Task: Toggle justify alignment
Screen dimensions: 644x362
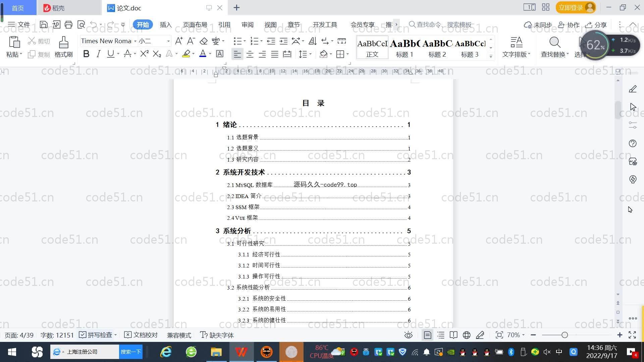Action: click(274, 54)
